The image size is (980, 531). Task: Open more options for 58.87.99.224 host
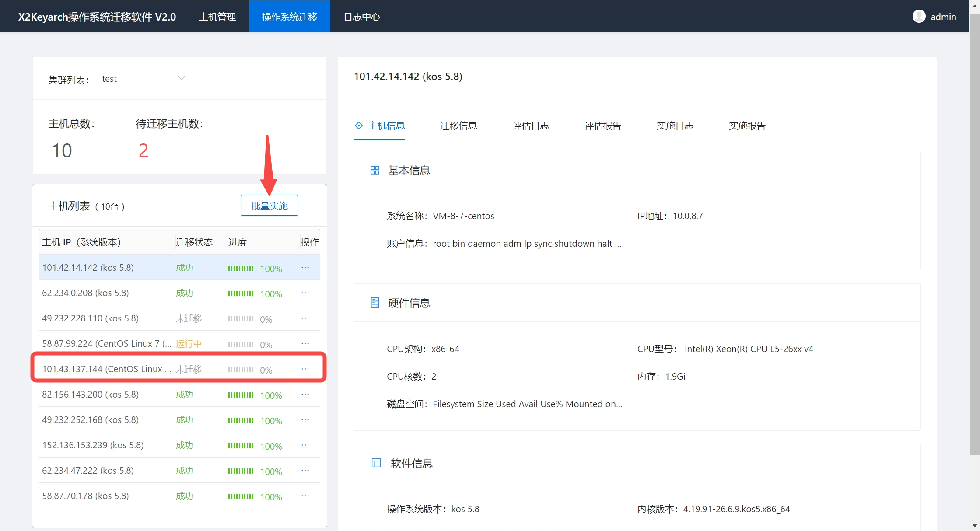tap(305, 344)
